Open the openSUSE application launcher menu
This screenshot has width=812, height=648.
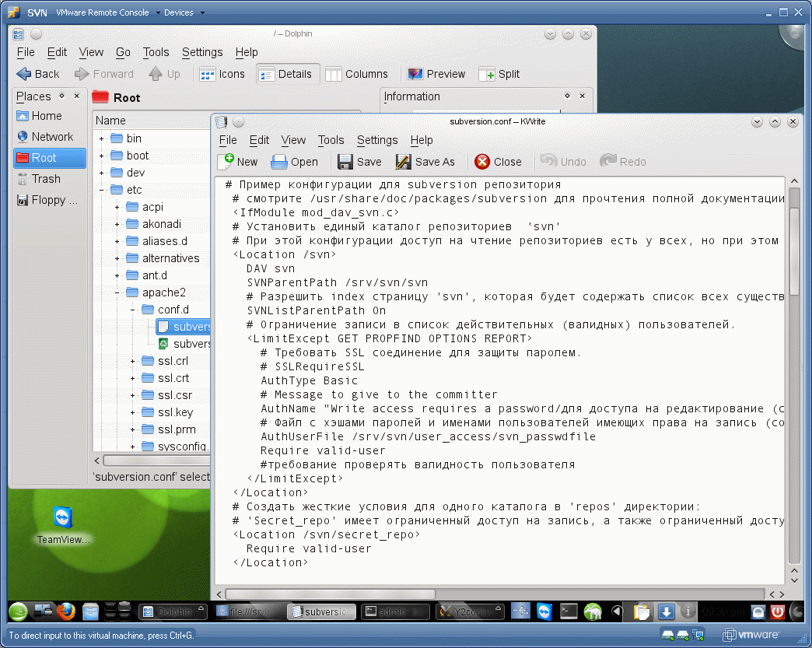pyautogui.click(x=18, y=611)
